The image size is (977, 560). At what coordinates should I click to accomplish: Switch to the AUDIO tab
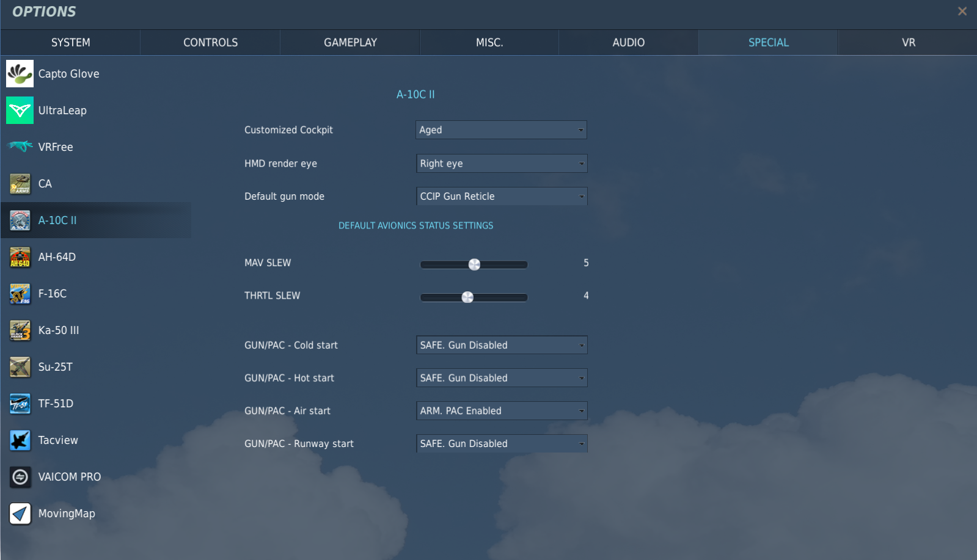click(x=629, y=43)
